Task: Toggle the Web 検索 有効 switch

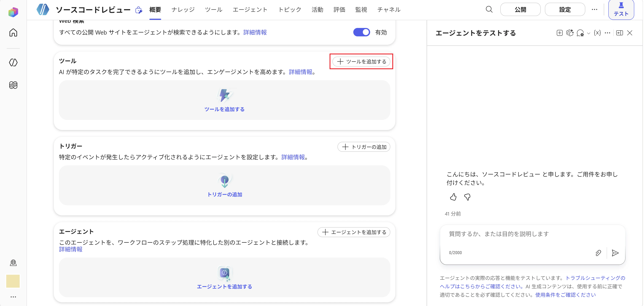Action: tap(362, 32)
